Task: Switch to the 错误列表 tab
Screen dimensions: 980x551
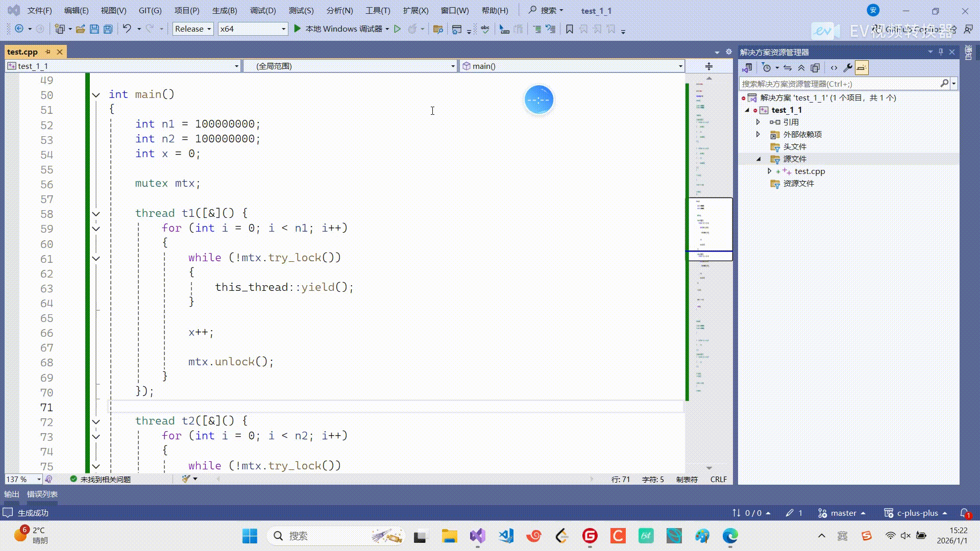Action: [42, 494]
